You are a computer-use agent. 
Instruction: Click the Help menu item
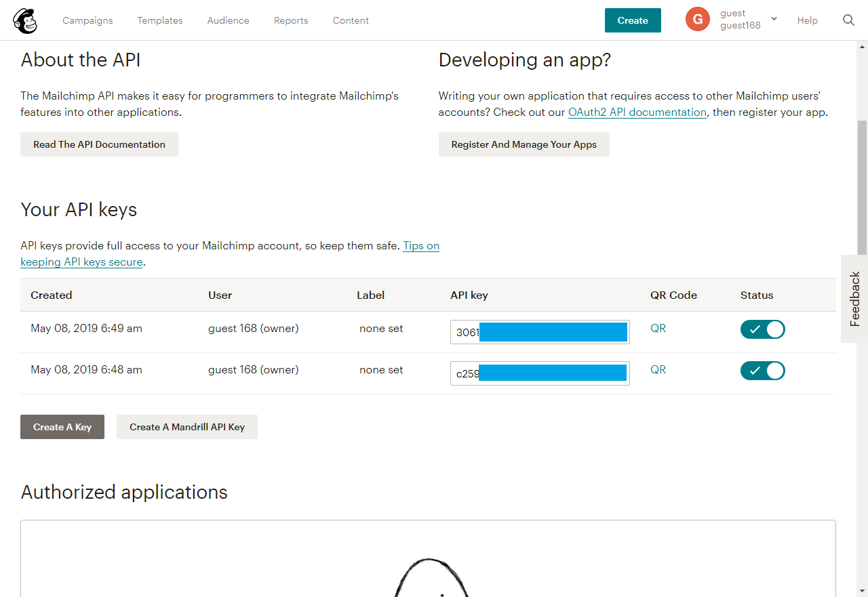pyautogui.click(x=807, y=20)
